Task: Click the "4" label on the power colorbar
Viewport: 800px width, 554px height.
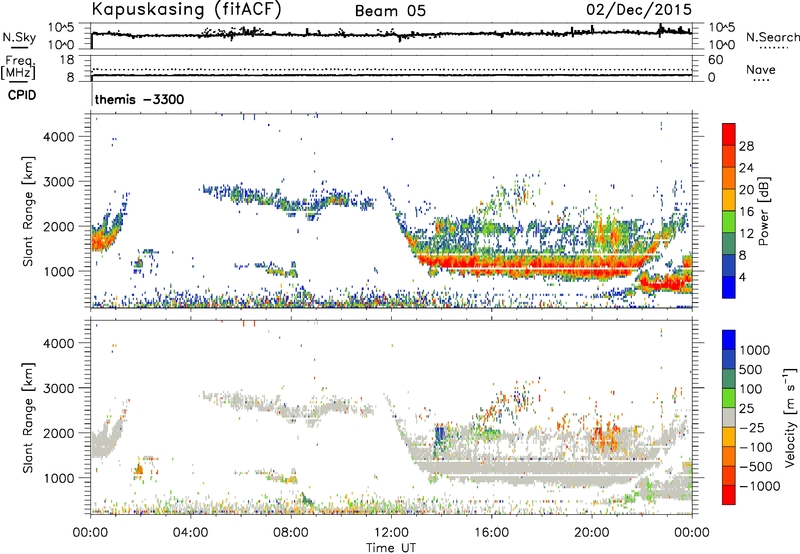Action: [743, 277]
